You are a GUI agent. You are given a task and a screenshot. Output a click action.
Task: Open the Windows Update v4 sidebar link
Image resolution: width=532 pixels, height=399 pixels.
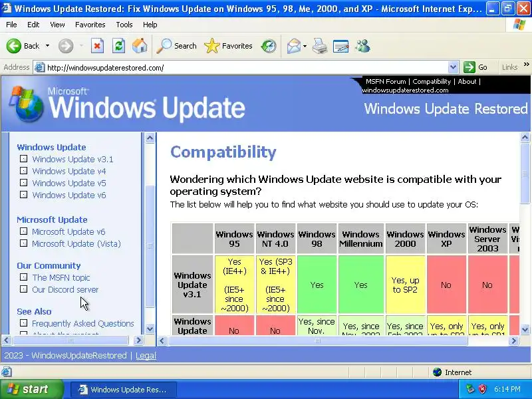(69, 171)
